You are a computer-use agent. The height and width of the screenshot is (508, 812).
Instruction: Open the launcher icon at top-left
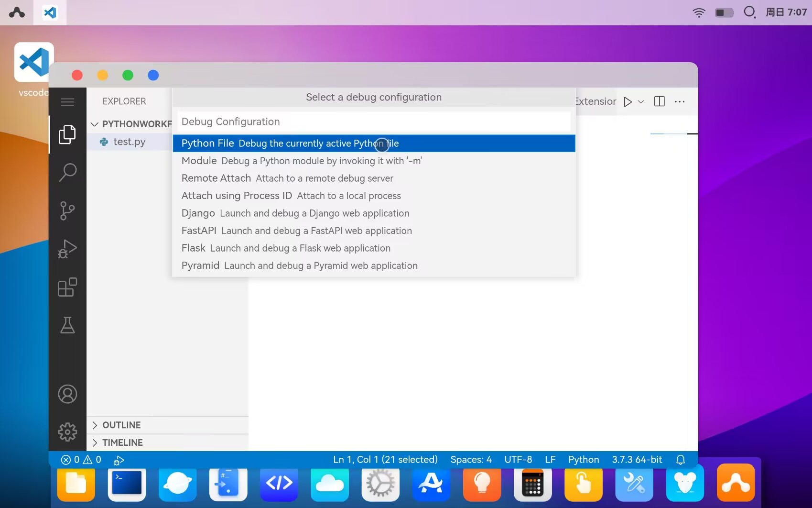17,12
